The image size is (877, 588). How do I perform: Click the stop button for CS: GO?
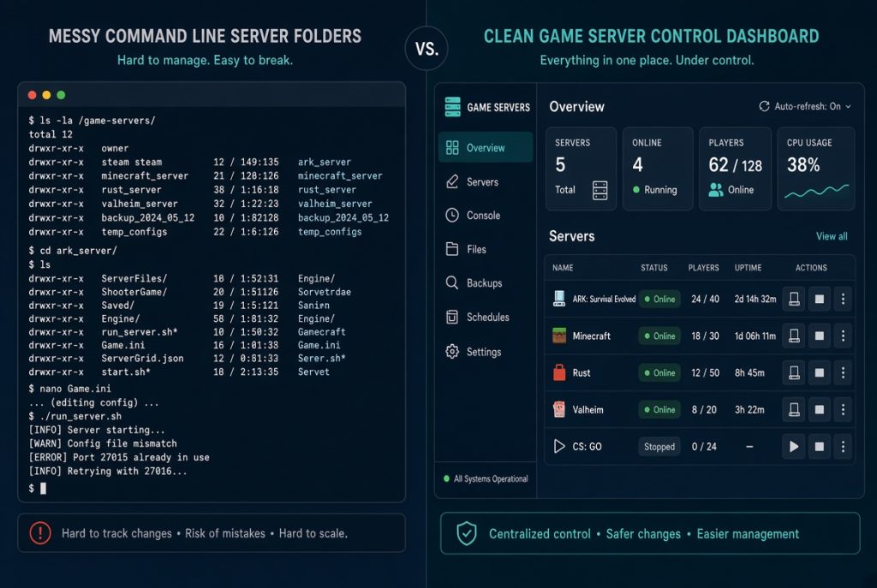(820, 447)
